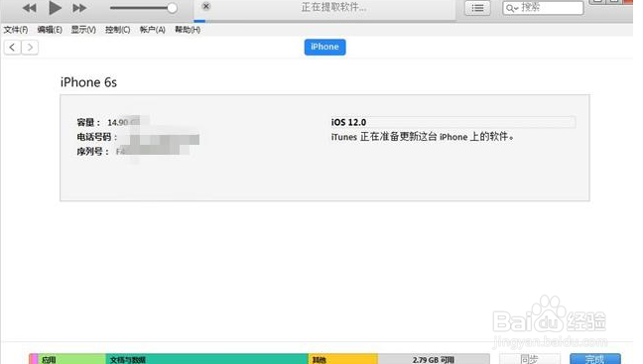Select the blue iPhone device button
The height and width of the screenshot is (364, 643).
pyautogui.click(x=324, y=47)
